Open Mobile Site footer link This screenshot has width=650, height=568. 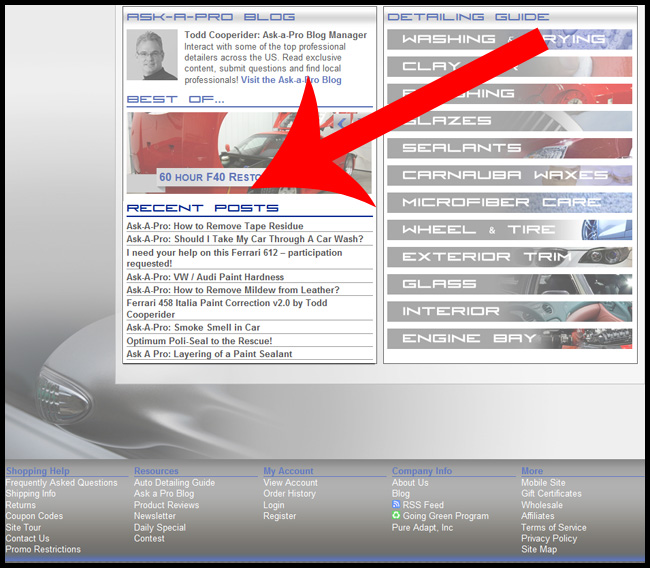pos(543,483)
